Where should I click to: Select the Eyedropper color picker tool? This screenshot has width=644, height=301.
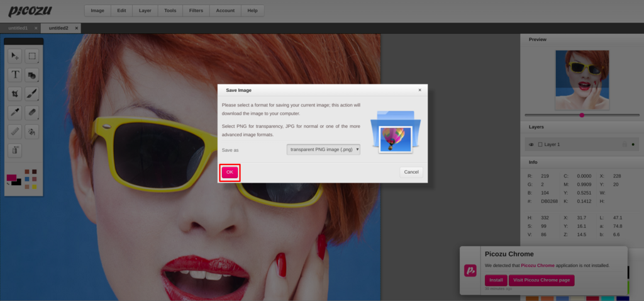click(15, 113)
